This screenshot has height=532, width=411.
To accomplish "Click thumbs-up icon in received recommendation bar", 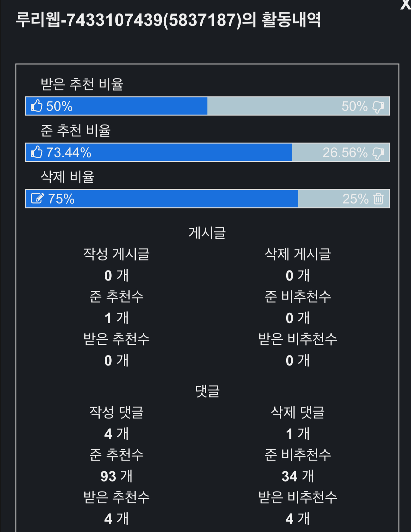I will pyautogui.click(x=37, y=106).
